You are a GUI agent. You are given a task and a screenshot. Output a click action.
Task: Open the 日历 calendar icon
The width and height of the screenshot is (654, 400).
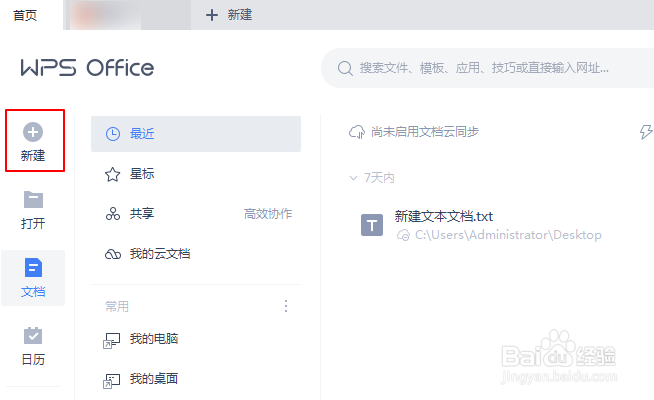click(x=33, y=335)
